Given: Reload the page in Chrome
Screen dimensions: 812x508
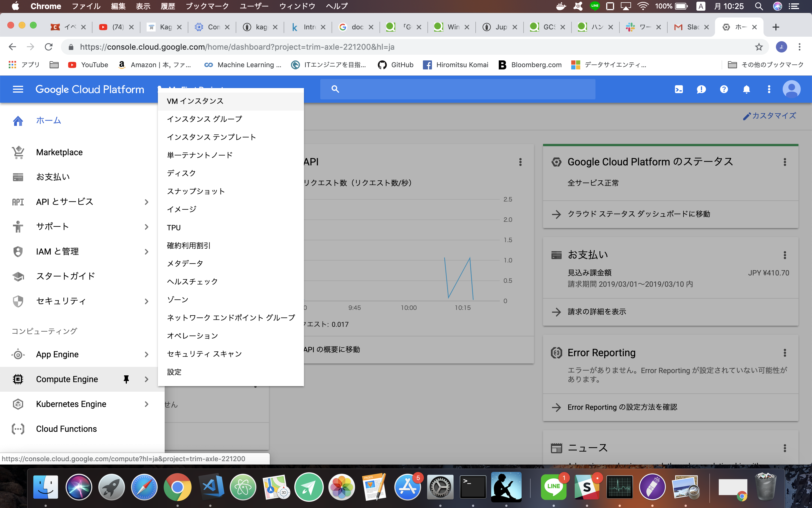Looking at the screenshot, I should [49, 47].
